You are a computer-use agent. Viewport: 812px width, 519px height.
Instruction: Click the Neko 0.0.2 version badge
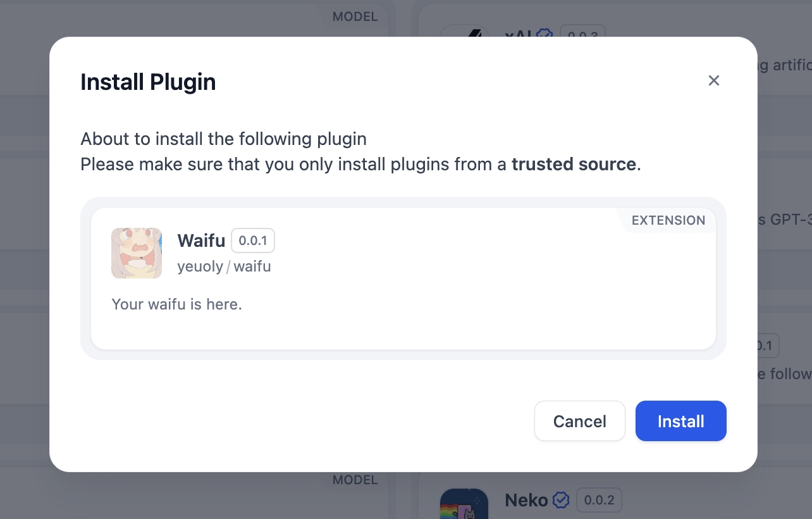(599, 501)
